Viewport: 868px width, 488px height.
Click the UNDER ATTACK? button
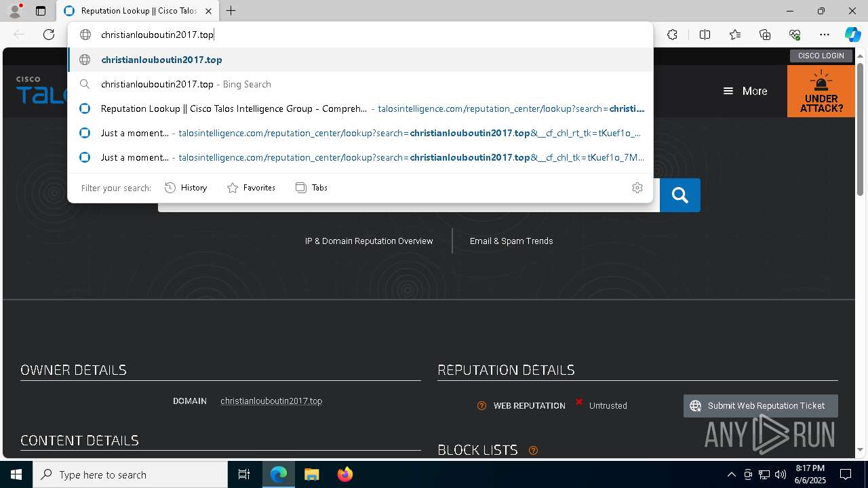click(x=821, y=91)
